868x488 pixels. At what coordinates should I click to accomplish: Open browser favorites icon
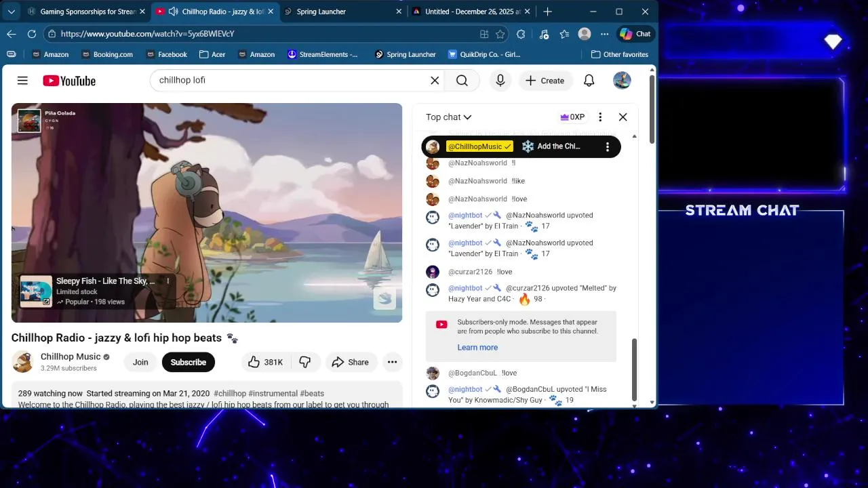(x=564, y=34)
